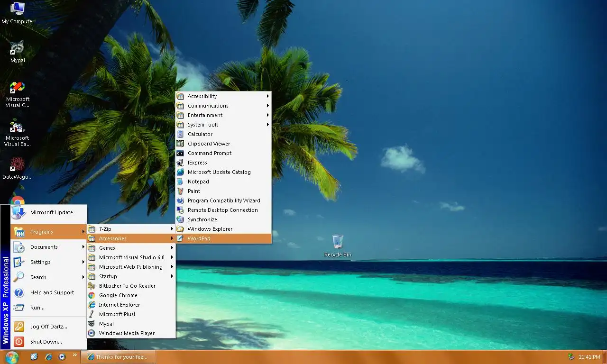Open Program Compatibility Wizard
Viewport: 607px width, 364px height.
223,200
